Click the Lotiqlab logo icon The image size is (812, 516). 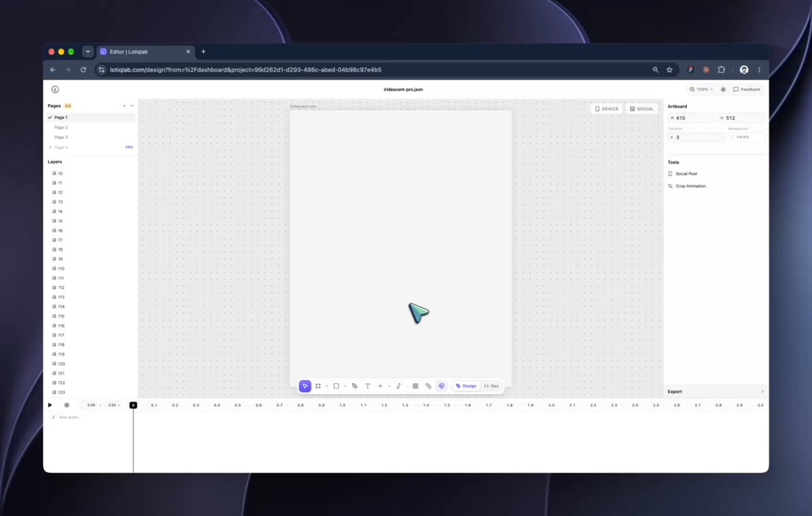[x=55, y=89]
